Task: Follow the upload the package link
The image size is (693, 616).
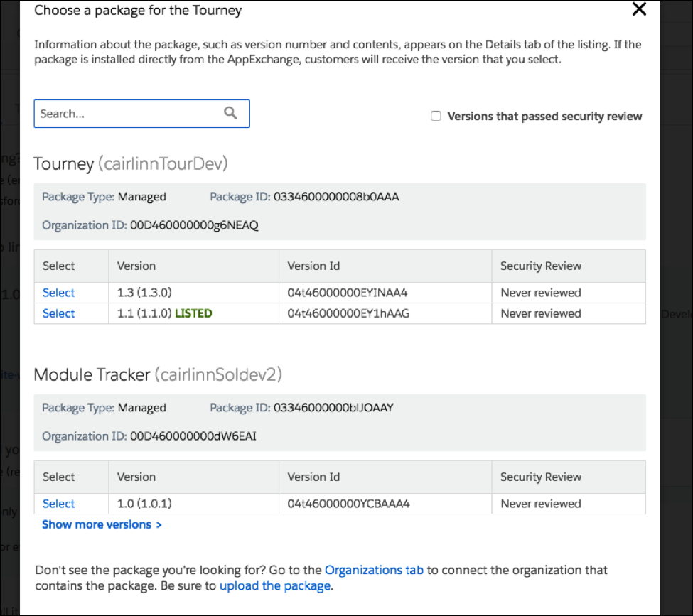Action: [x=275, y=585]
